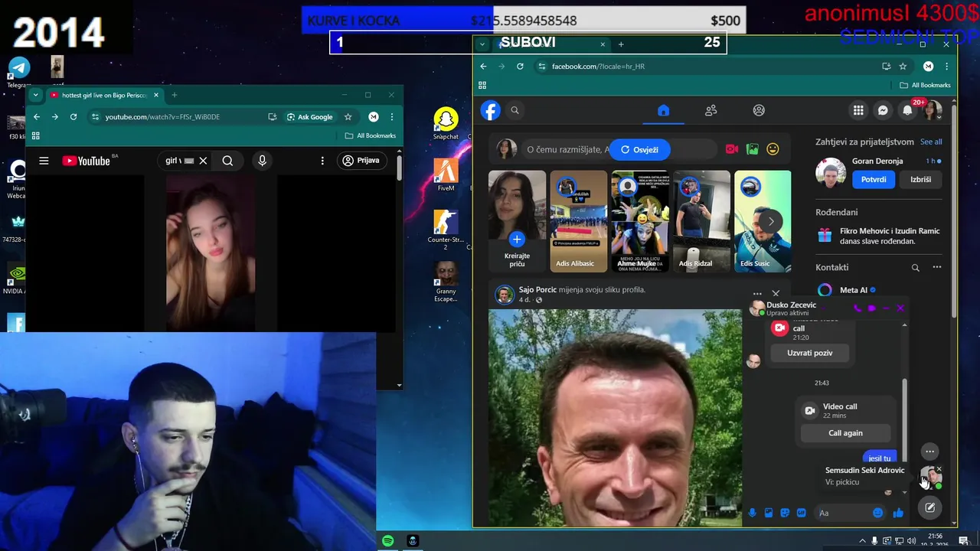Open See all friend requests

pyautogui.click(x=931, y=142)
